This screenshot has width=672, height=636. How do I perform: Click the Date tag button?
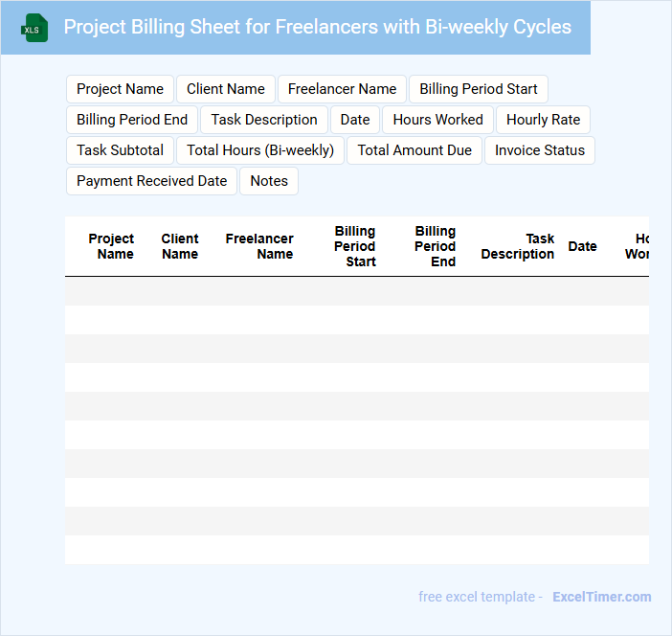pos(355,120)
